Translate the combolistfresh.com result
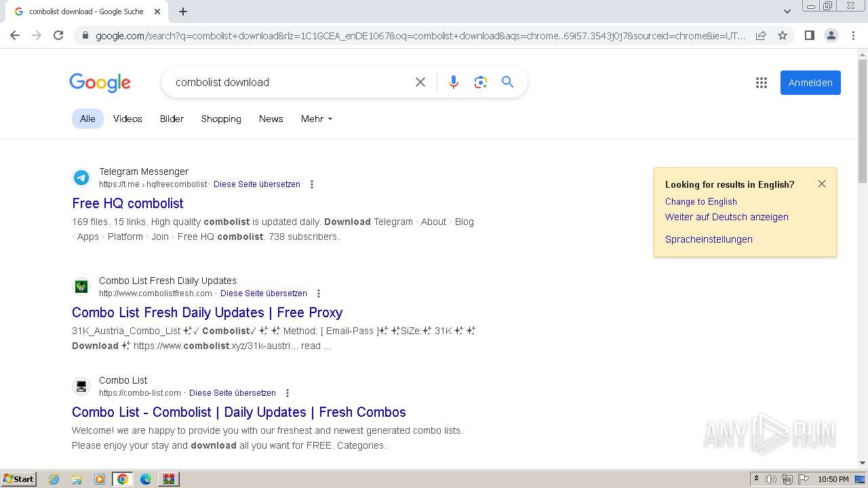This screenshot has width=868, height=488. pyautogui.click(x=264, y=293)
